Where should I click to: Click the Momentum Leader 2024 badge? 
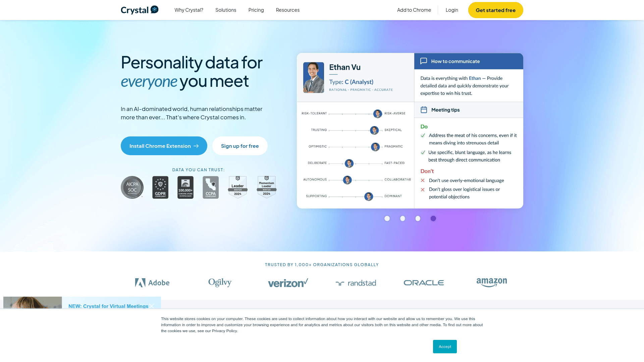266,187
